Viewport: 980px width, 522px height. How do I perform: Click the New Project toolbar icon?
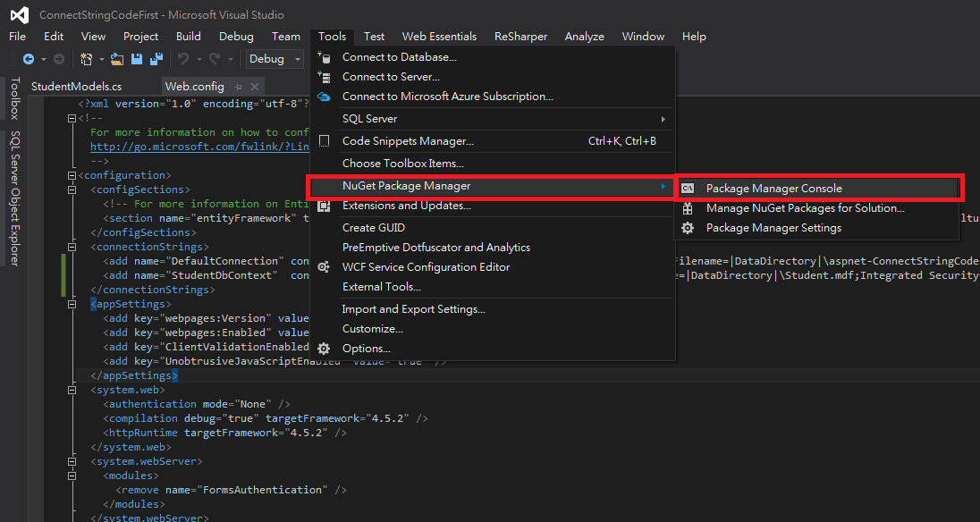pyautogui.click(x=87, y=59)
